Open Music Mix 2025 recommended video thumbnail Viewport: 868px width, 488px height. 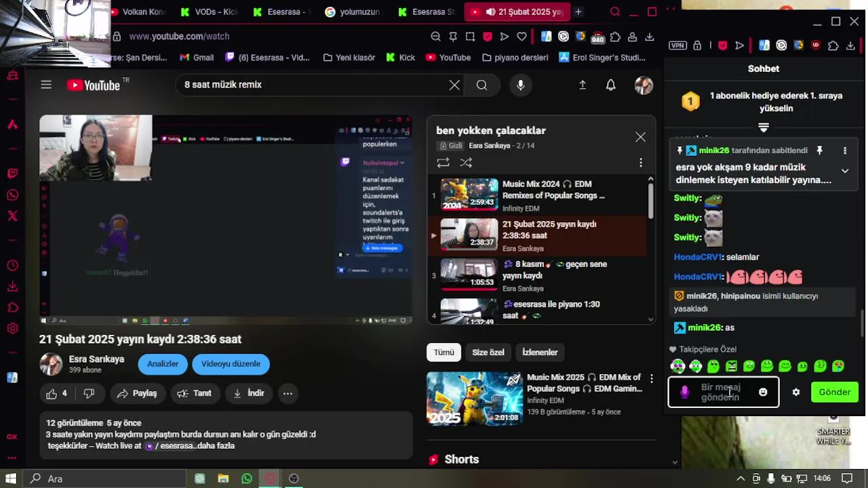474,399
